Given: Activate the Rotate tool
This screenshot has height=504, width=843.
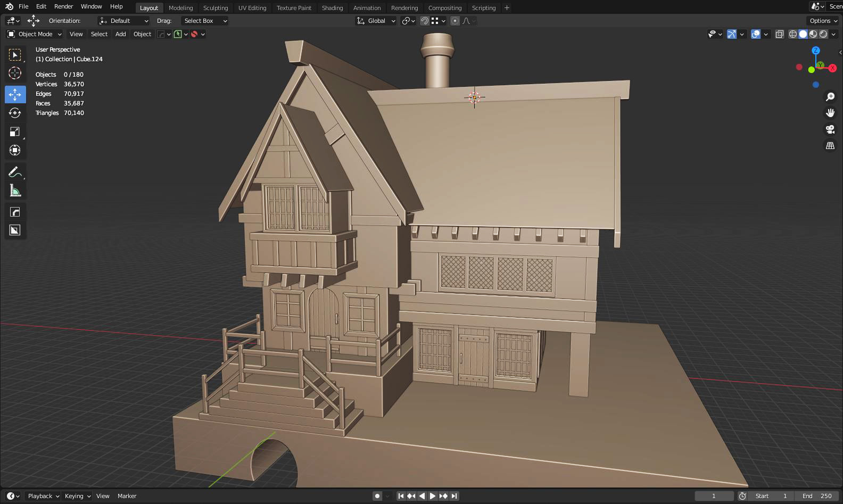Looking at the screenshot, I should pyautogui.click(x=15, y=113).
